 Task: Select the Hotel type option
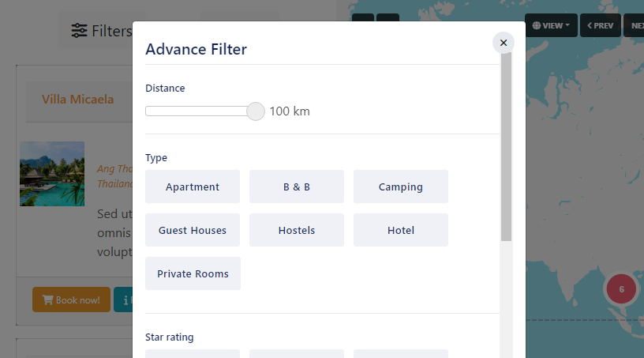coord(400,230)
